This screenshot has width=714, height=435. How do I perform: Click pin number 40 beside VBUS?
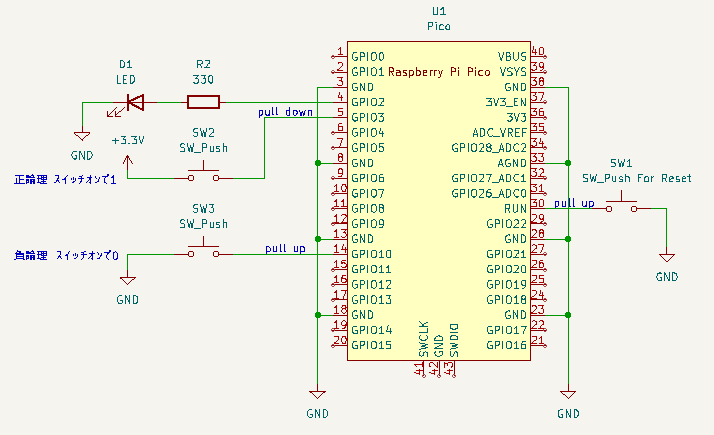point(538,51)
